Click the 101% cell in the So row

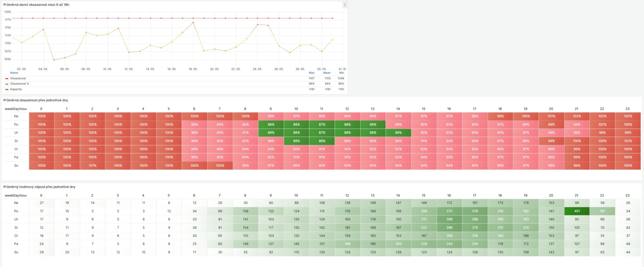[x=93, y=166]
